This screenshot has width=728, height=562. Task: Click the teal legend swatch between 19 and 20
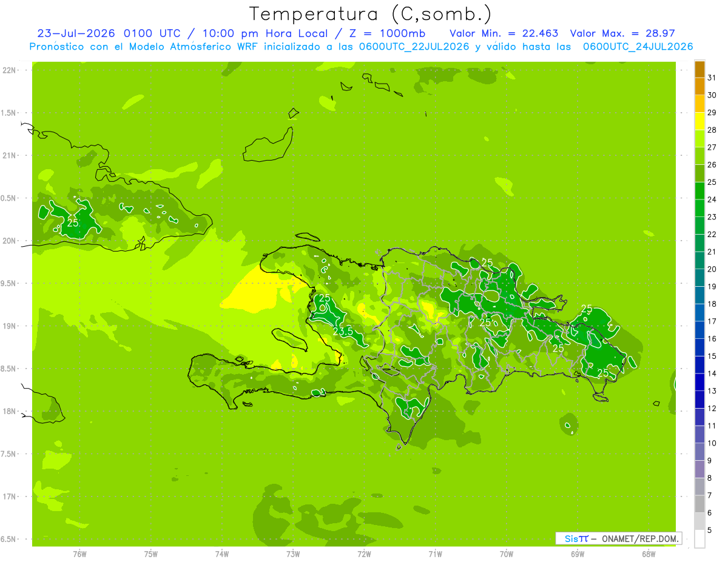pos(699,278)
